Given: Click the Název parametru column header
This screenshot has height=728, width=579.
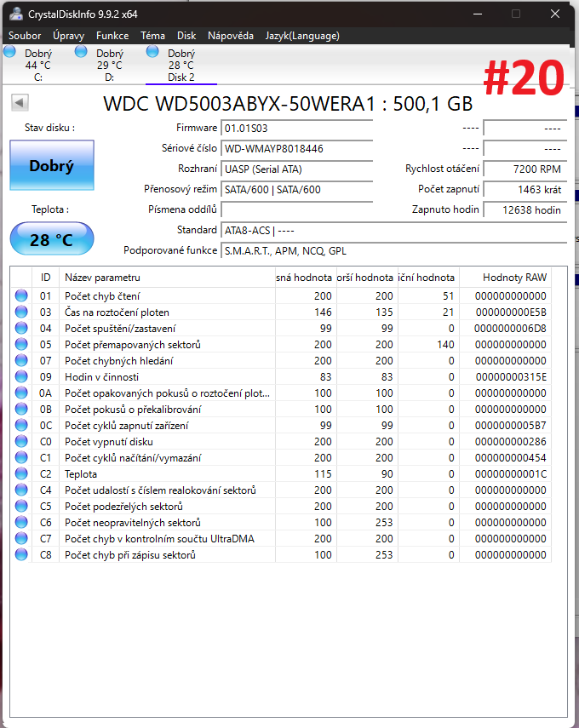Looking at the screenshot, I should click(167, 278).
